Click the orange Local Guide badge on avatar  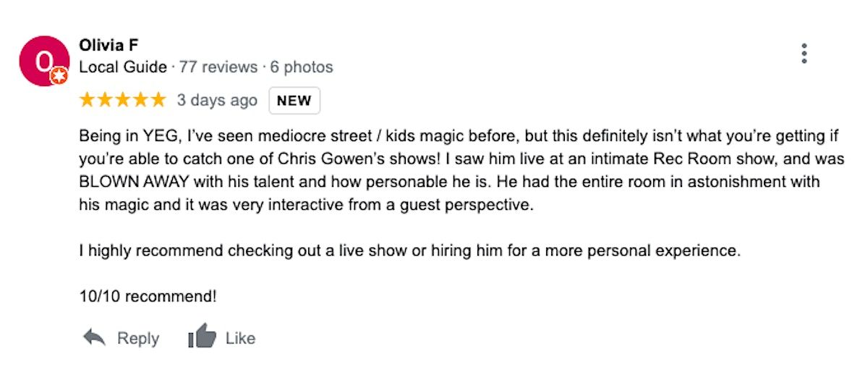(60, 75)
